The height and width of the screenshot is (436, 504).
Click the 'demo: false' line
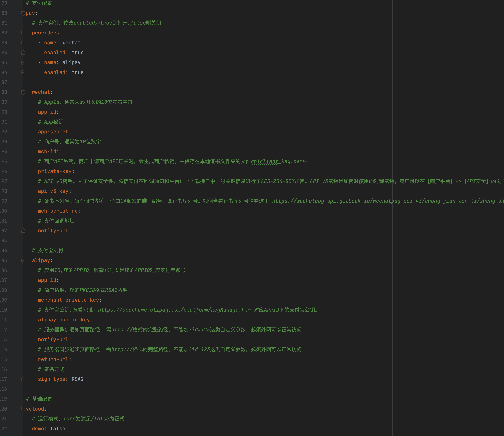(48, 429)
